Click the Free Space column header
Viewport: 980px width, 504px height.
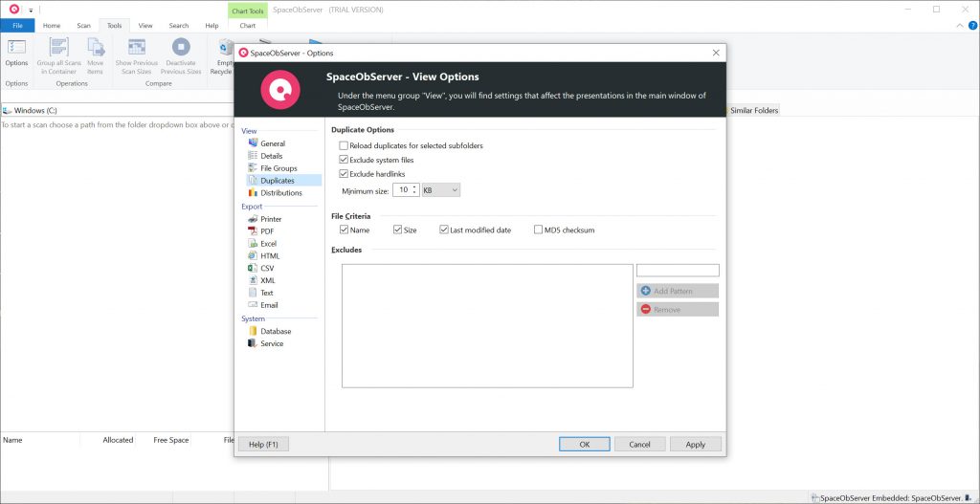[171, 440]
